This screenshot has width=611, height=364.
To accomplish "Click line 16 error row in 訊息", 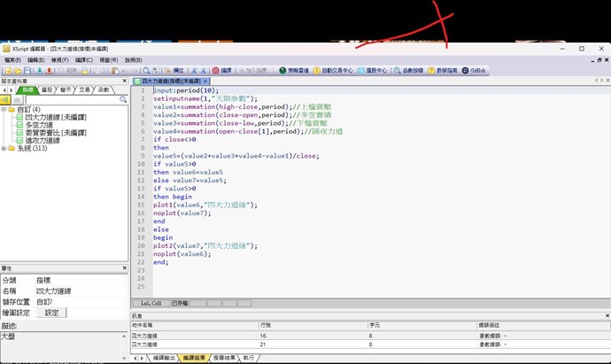I will click(x=266, y=337).
